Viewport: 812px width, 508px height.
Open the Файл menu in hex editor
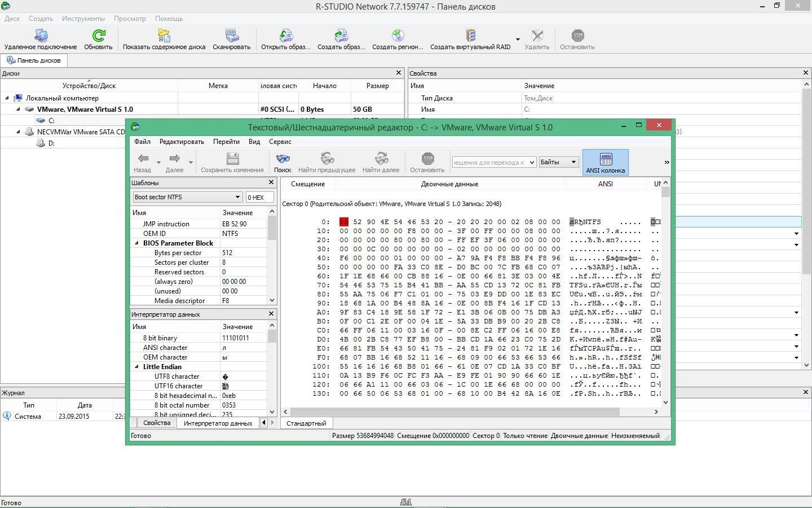(142, 142)
